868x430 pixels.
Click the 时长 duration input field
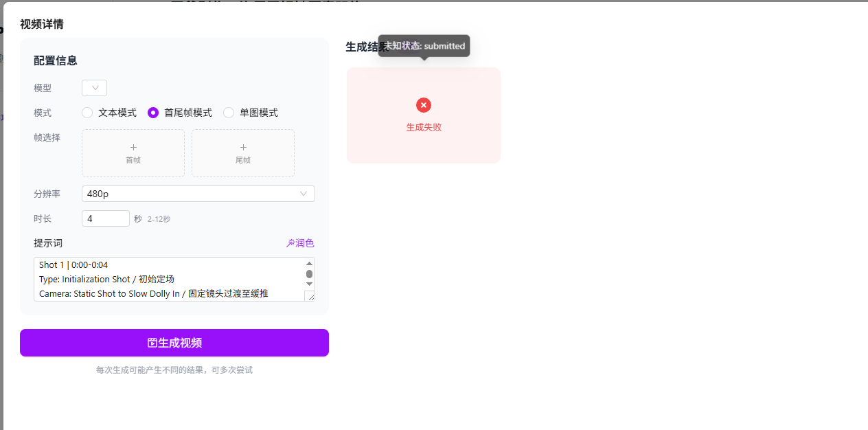click(x=106, y=218)
